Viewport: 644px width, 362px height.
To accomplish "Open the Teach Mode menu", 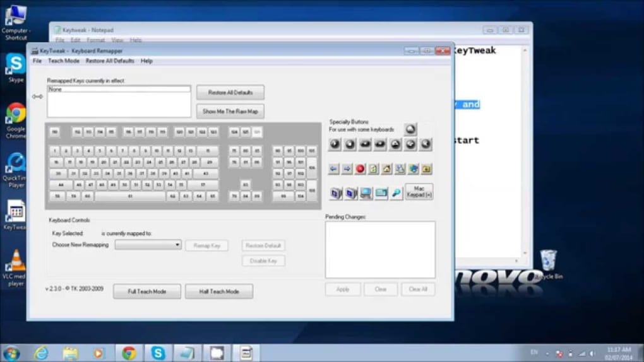I will (x=64, y=61).
